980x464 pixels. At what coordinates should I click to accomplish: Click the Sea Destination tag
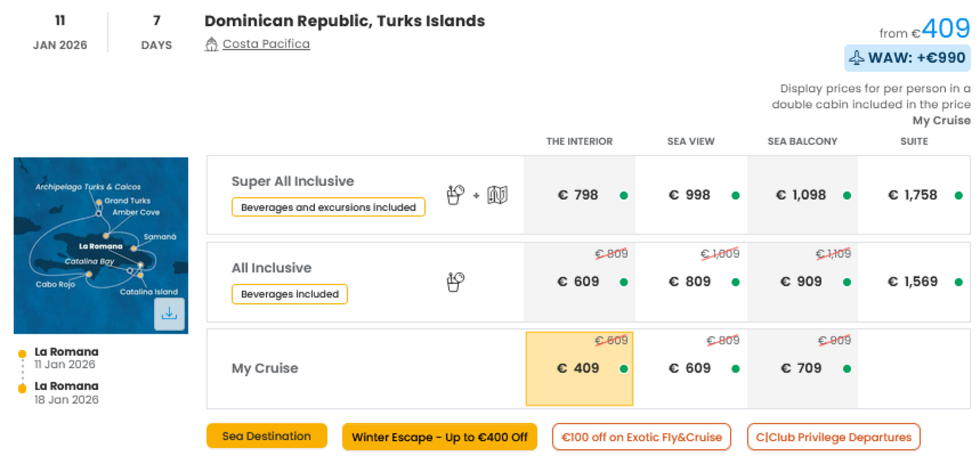click(x=266, y=436)
